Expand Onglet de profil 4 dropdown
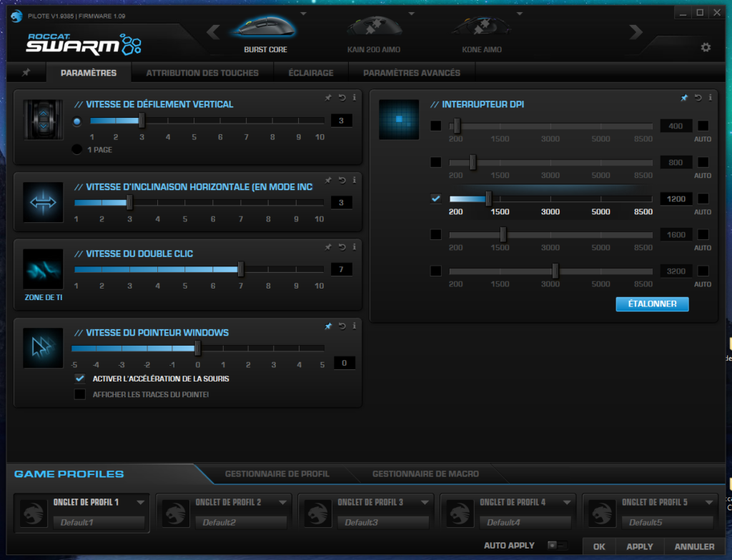 point(567,503)
